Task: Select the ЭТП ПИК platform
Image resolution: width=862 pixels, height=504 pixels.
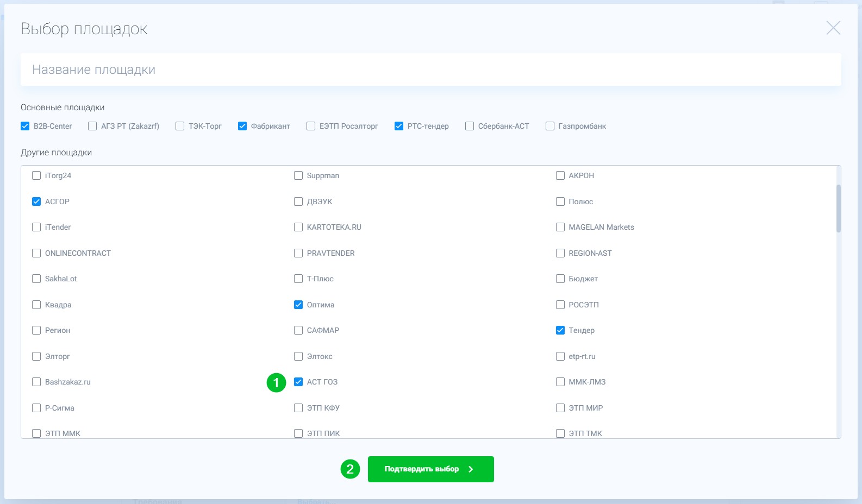Action: 298,433
